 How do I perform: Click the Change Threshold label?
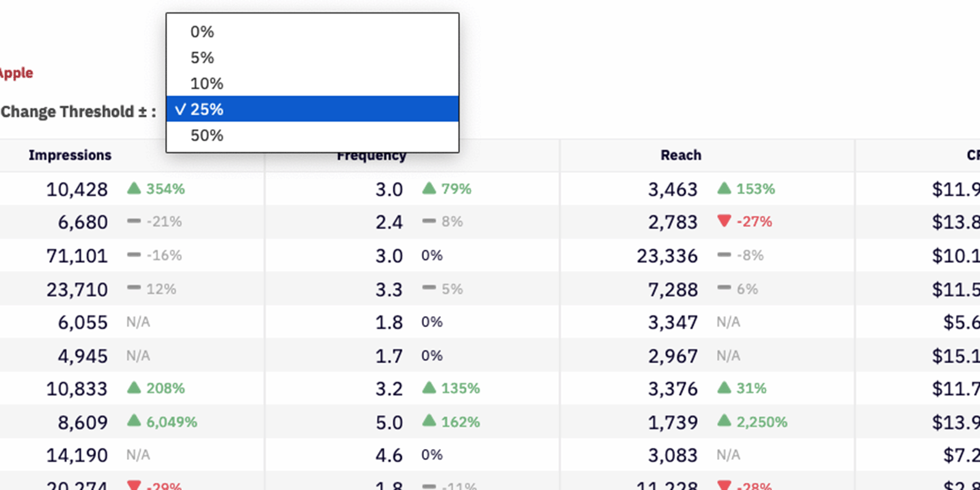tap(78, 111)
